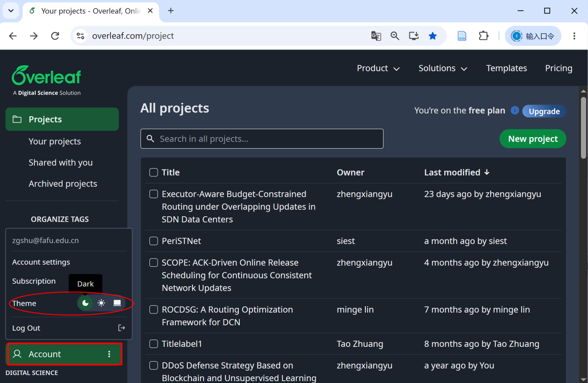The height and width of the screenshot is (383, 588).
Task: Open the extensions puzzle icon
Action: point(484,36)
